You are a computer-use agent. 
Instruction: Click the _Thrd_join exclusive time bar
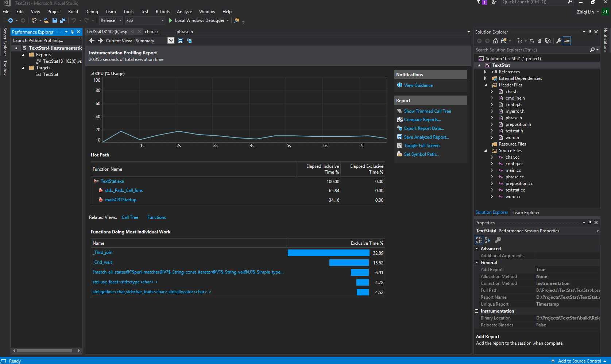coord(328,253)
